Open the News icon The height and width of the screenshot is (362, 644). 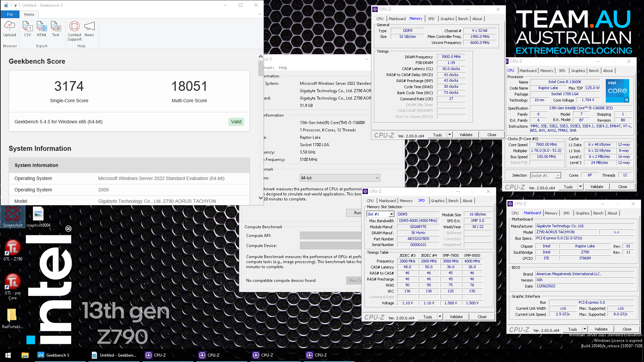click(89, 29)
